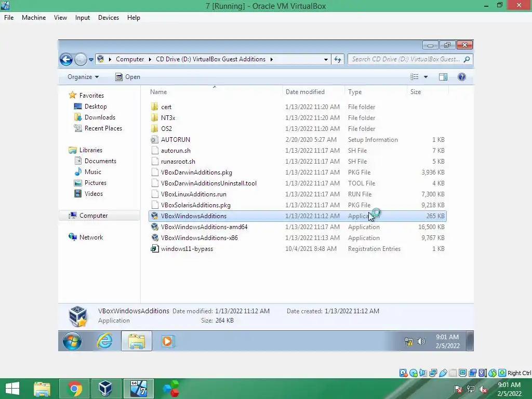Viewport: 532px width, 399px height.
Task: Open the Machine menu
Action: click(34, 18)
